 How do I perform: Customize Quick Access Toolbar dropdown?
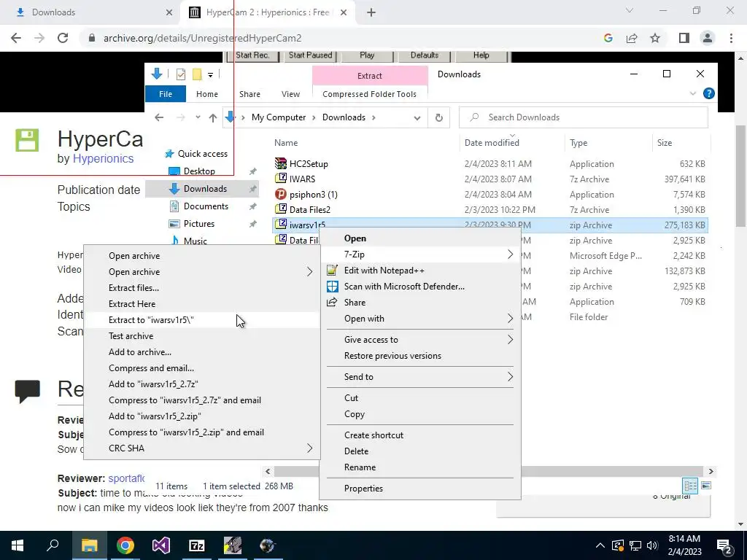[x=210, y=75]
